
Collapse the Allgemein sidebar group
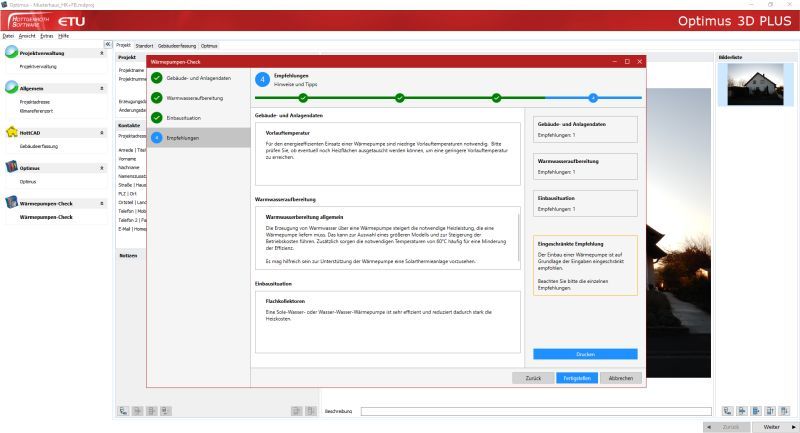coord(101,88)
